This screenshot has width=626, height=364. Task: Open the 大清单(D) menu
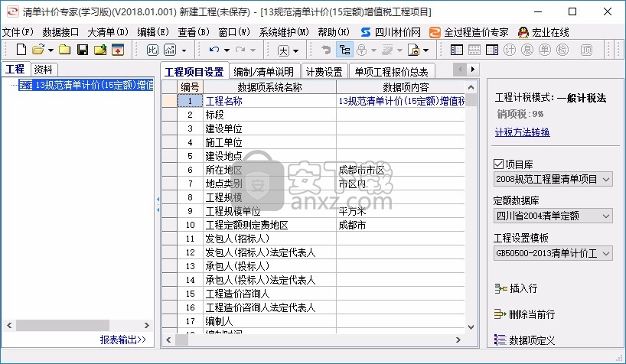coord(108,32)
